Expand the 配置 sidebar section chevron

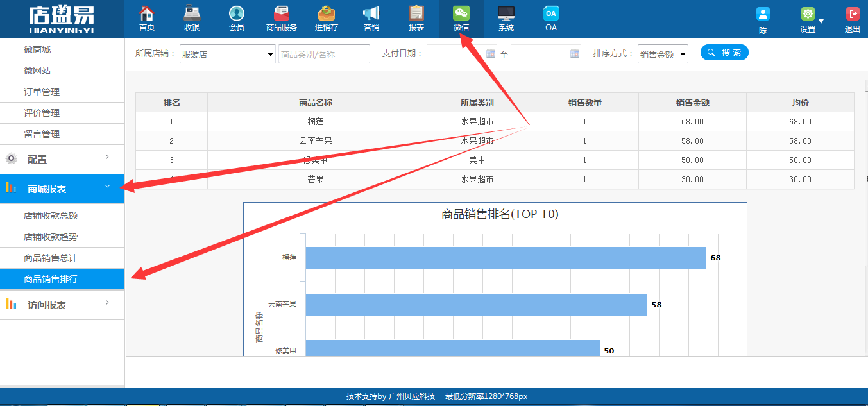(x=107, y=156)
